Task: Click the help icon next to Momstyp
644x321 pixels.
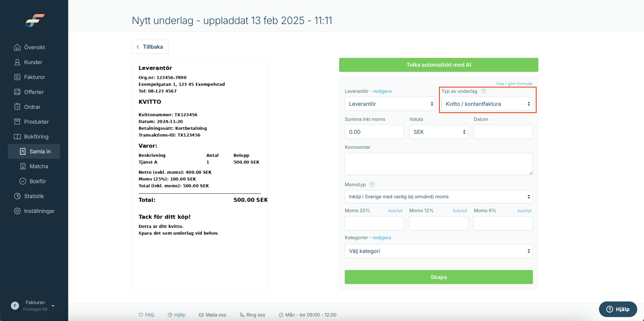Action: [372, 185]
